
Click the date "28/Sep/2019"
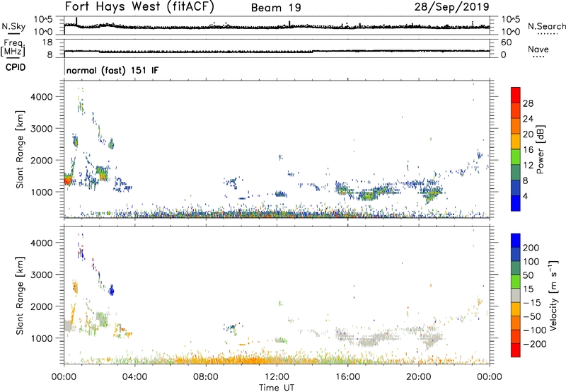[451, 6]
